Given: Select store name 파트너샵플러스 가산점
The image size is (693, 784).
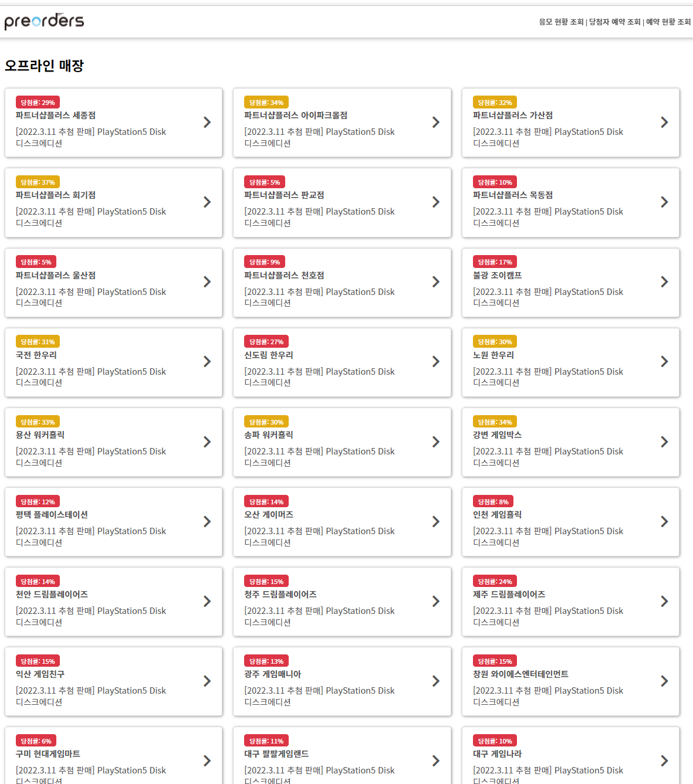Looking at the screenshot, I should (513, 116).
